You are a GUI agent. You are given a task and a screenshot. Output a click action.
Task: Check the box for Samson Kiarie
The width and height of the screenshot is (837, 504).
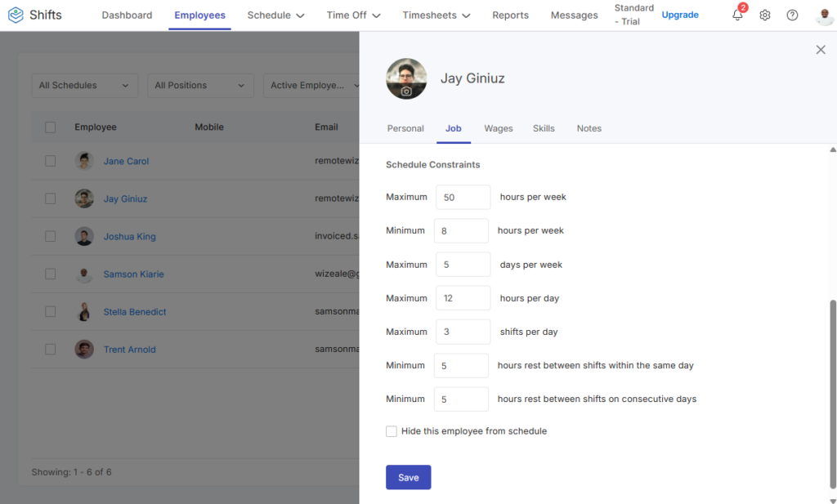(x=50, y=274)
